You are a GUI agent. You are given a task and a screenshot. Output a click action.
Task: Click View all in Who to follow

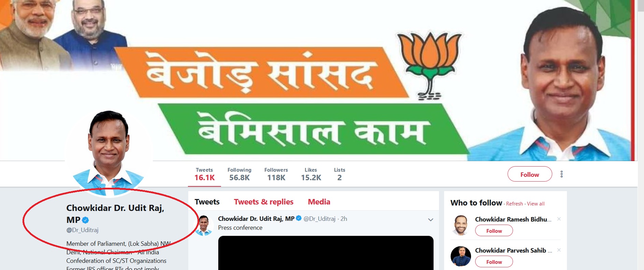pos(536,204)
